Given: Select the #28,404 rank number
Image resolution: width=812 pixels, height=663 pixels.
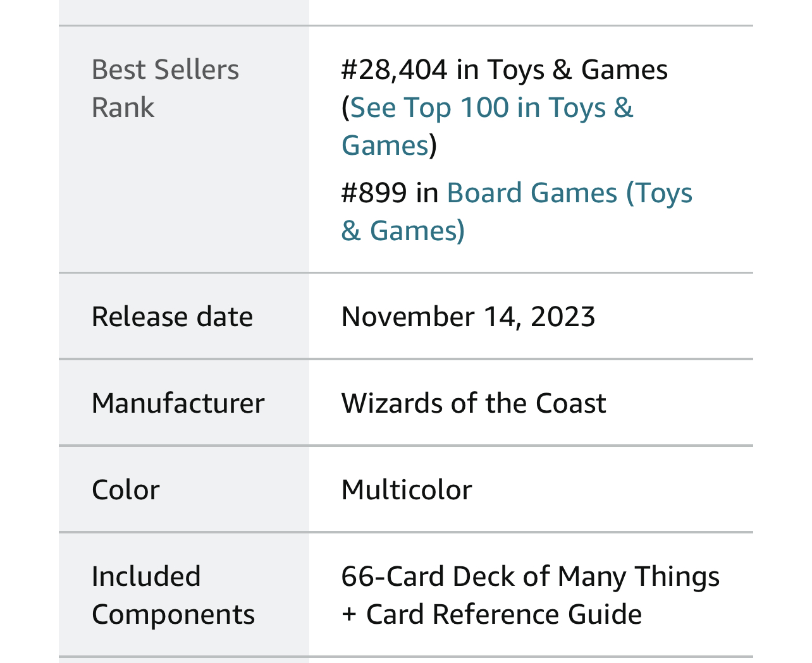Looking at the screenshot, I should tap(394, 70).
